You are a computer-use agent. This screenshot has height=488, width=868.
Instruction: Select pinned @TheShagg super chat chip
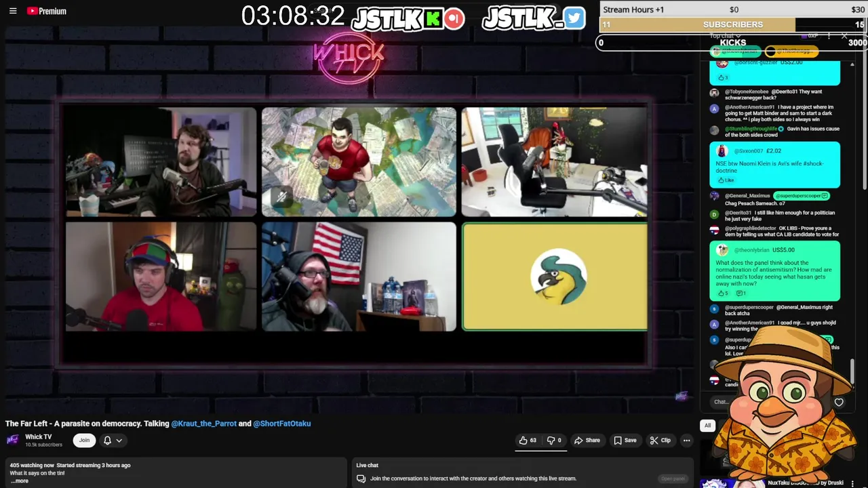791,52
